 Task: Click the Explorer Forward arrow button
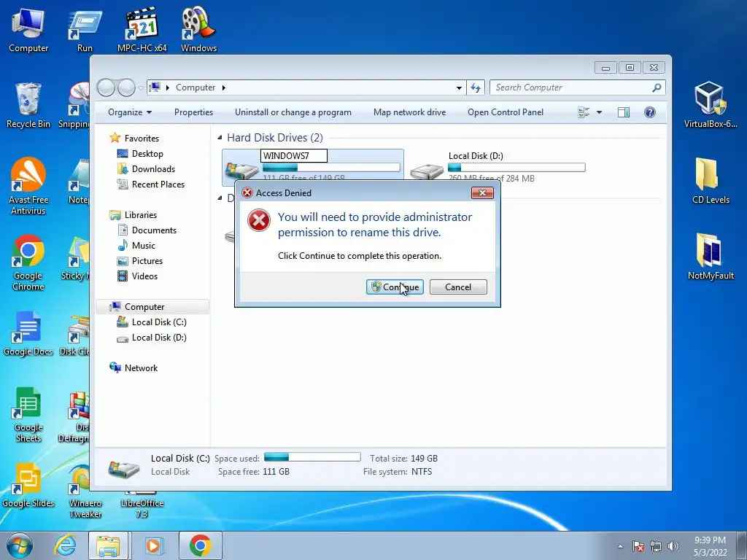[x=126, y=87]
